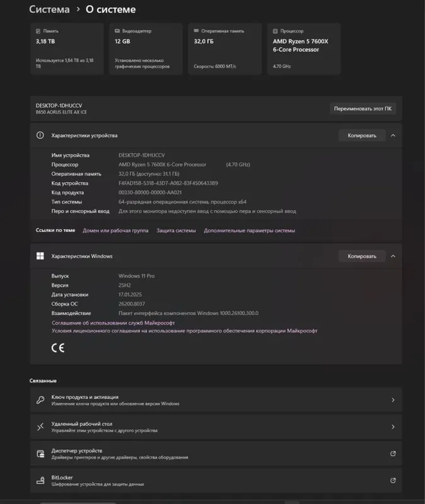Copy device specifications with Копировать
425x504 pixels.
coord(362,135)
